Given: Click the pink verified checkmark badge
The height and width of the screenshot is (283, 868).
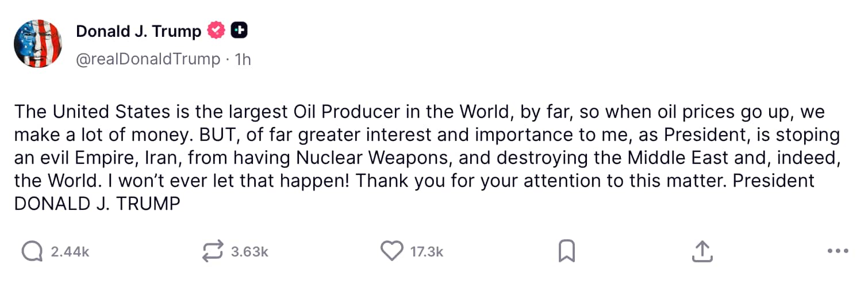Looking at the screenshot, I should pos(216,31).
